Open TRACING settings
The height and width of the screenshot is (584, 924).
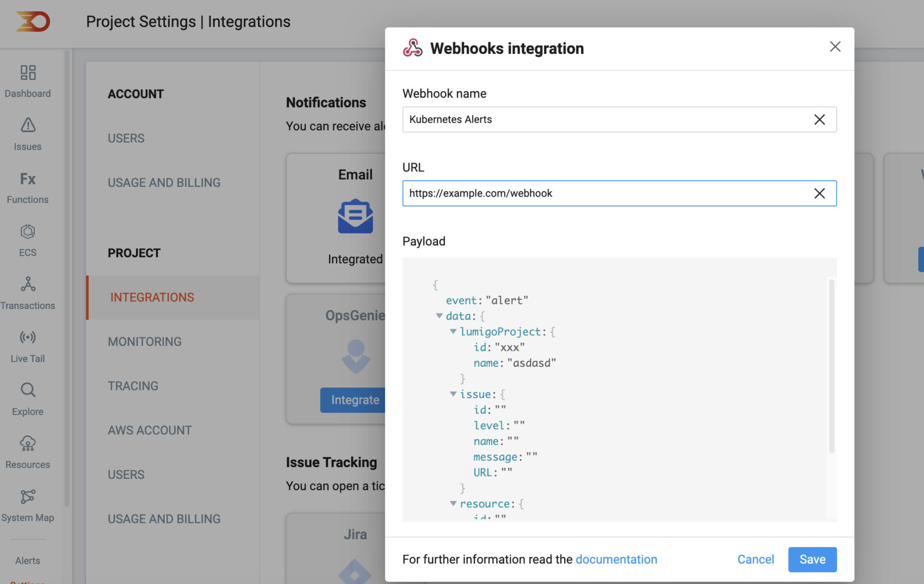point(133,386)
